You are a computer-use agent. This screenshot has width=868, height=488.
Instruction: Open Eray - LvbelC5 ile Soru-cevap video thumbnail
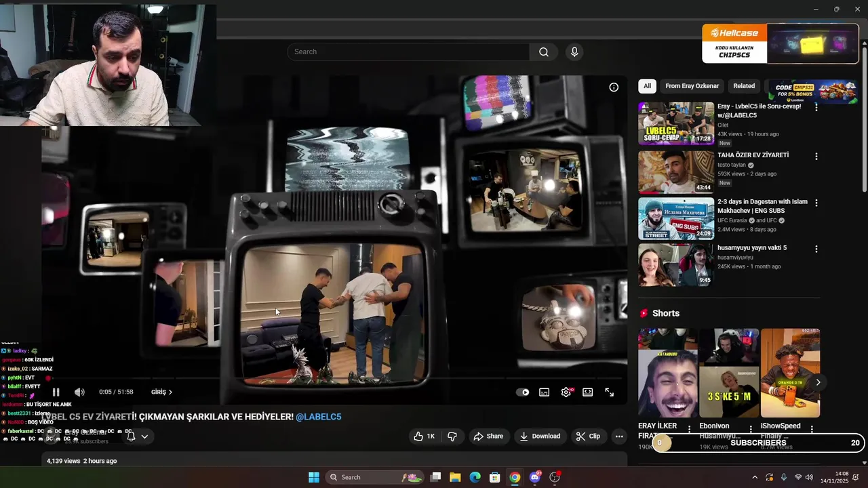(676, 123)
